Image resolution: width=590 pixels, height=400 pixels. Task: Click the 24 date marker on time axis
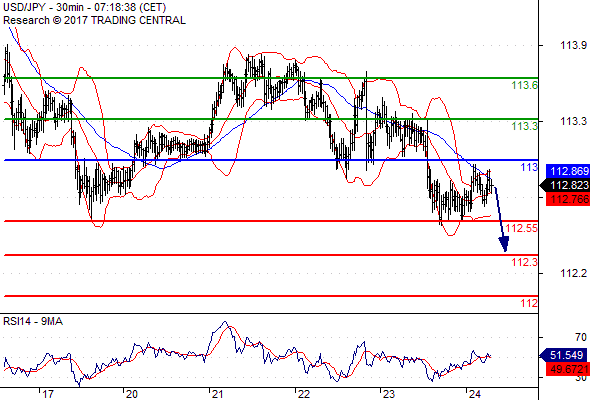coord(474,394)
